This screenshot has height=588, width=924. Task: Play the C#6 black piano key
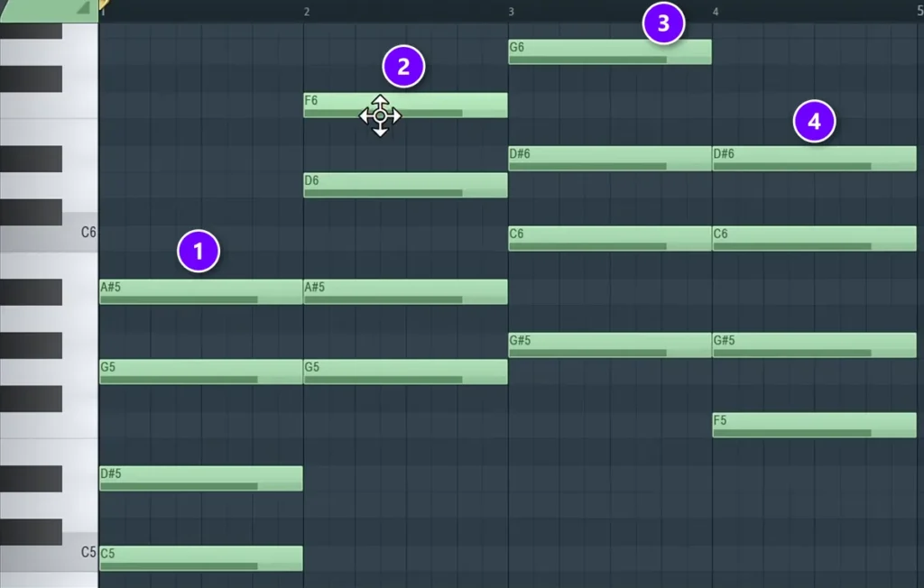(31, 212)
